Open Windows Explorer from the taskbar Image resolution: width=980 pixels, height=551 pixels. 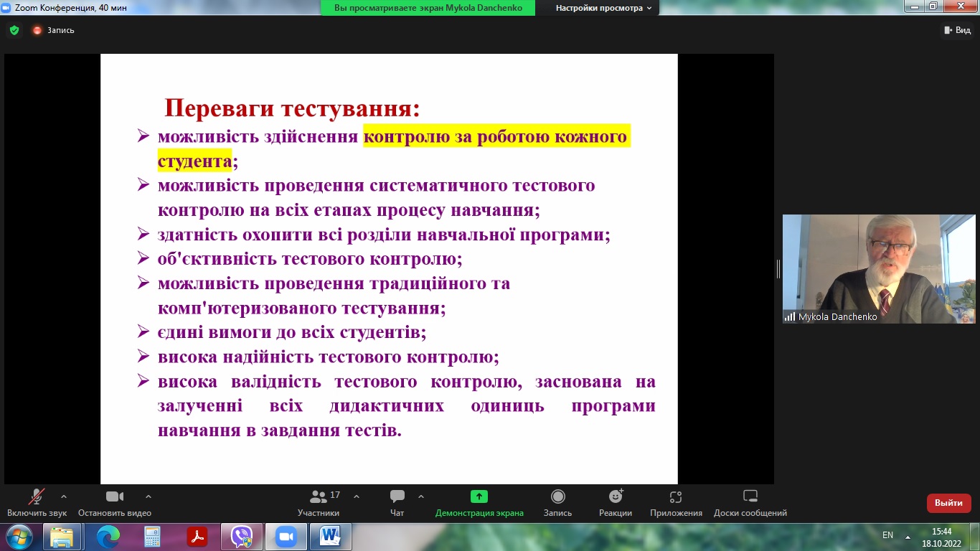[x=62, y=536]
